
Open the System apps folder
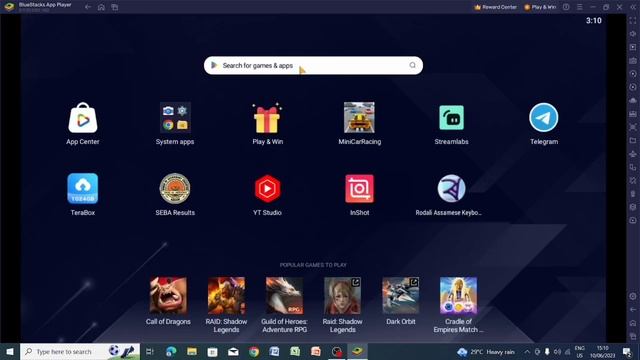[x=175, y=118]
